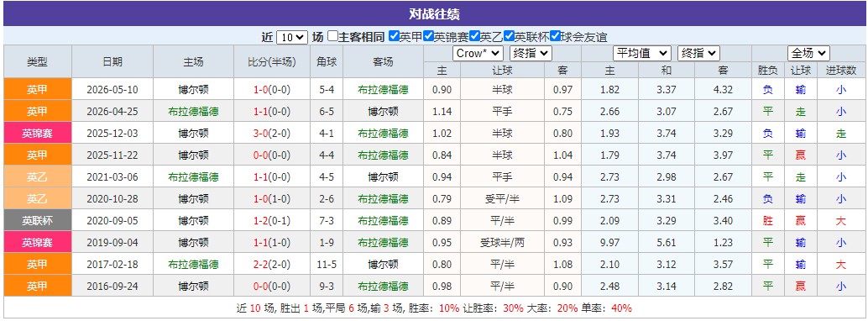Click 博尔顿 away team on 2021-03-06 row
Image resolution: width=868 pixels, height=321 pixels.
pos(383,176)
